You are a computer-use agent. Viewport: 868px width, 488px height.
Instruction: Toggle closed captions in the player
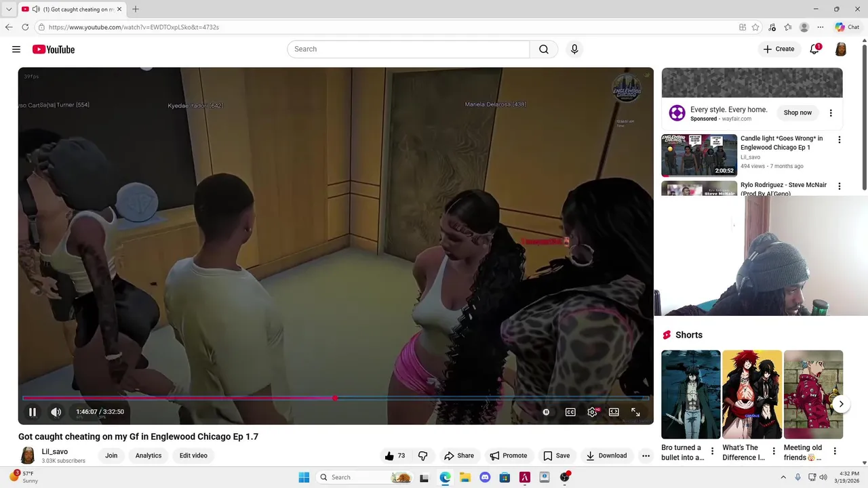tap(570, 411)
